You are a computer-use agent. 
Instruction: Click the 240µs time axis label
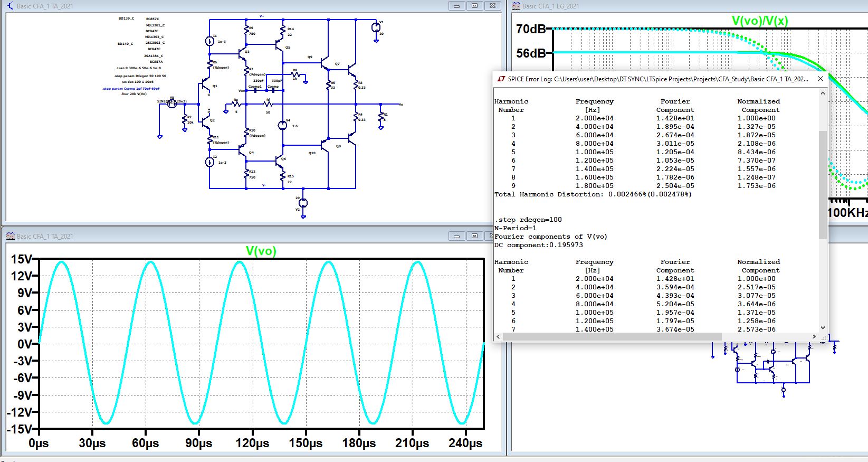[465, 443]
